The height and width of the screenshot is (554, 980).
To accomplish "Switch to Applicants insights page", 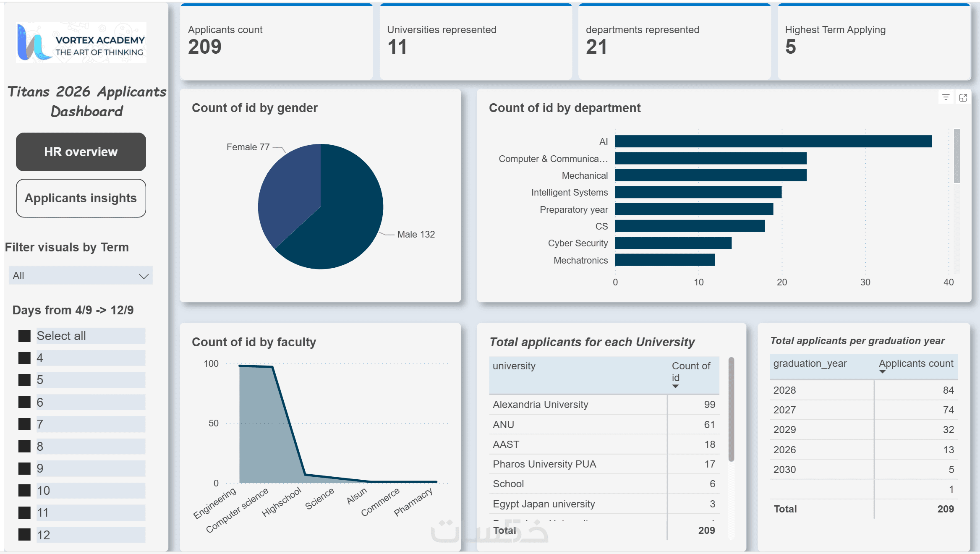I will coord(81,198).
